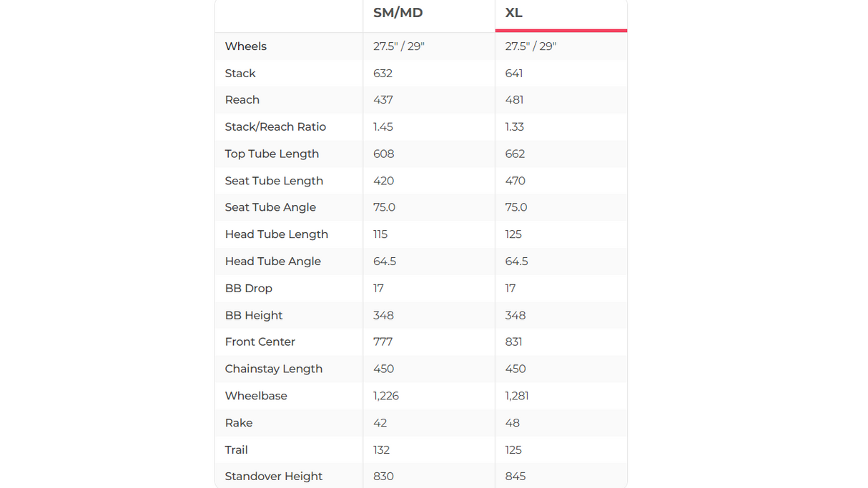Click the BB Drop row label
Screen dimensions: 868x488
click(x=249, y=289)
